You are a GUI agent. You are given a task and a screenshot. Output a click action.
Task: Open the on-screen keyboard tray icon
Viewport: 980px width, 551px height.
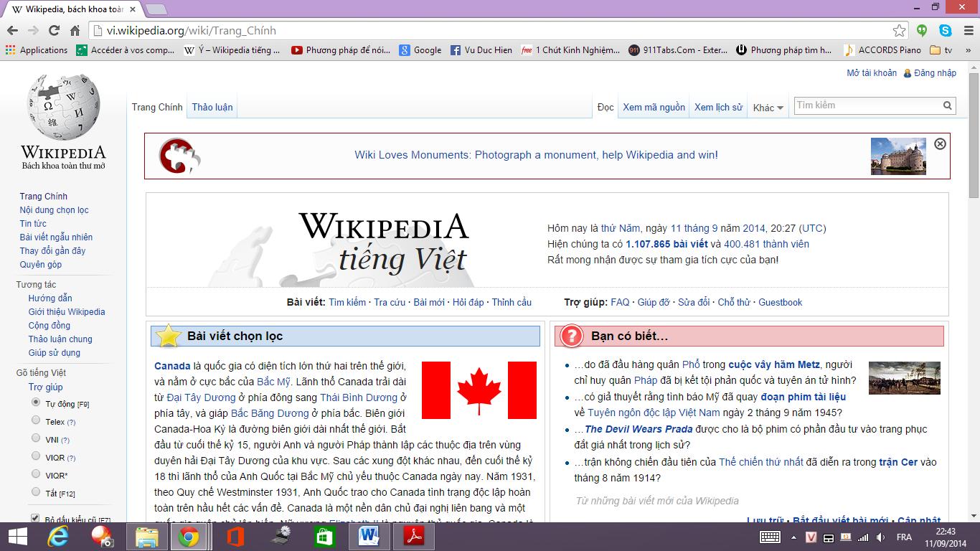pyautogui.click(x=770, y=537)
